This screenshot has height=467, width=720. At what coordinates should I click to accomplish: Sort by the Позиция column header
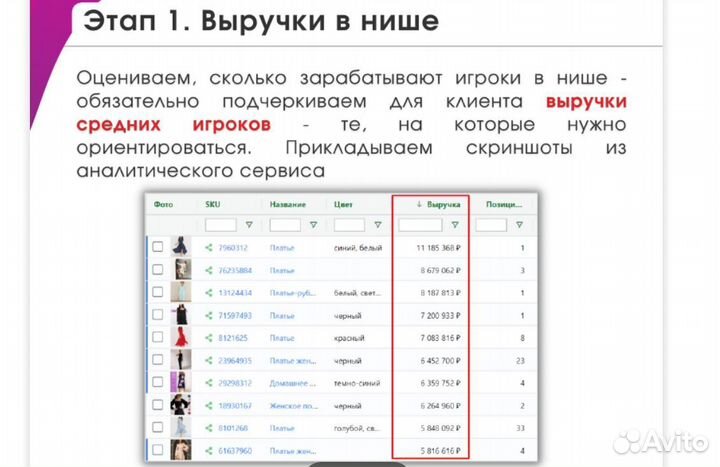[x=504, y=204]
